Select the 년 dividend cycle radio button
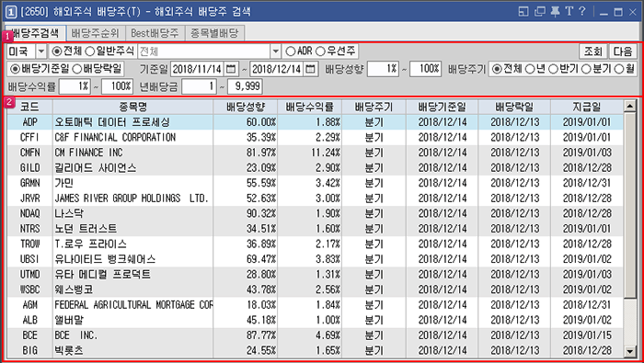The height and width of the screenshot is (363, 644). [530, 69]
